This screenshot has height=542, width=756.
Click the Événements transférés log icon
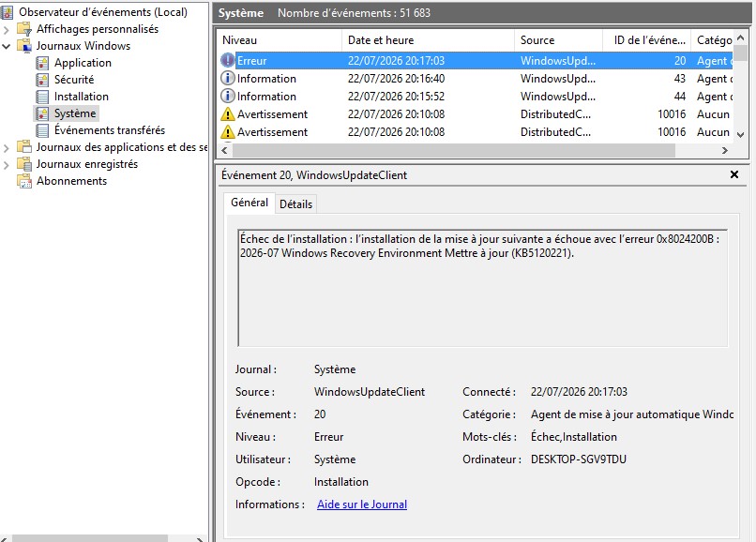42,130
